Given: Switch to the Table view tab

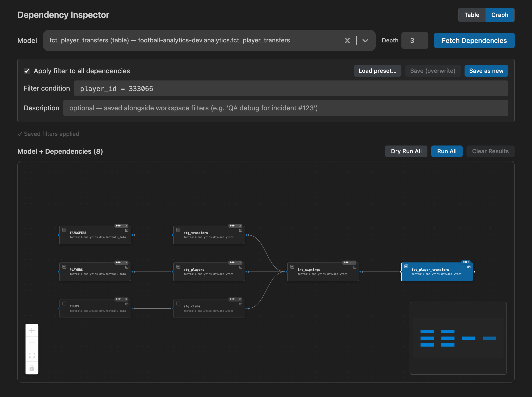Looking at the screenshot, I should pos(472,15).
